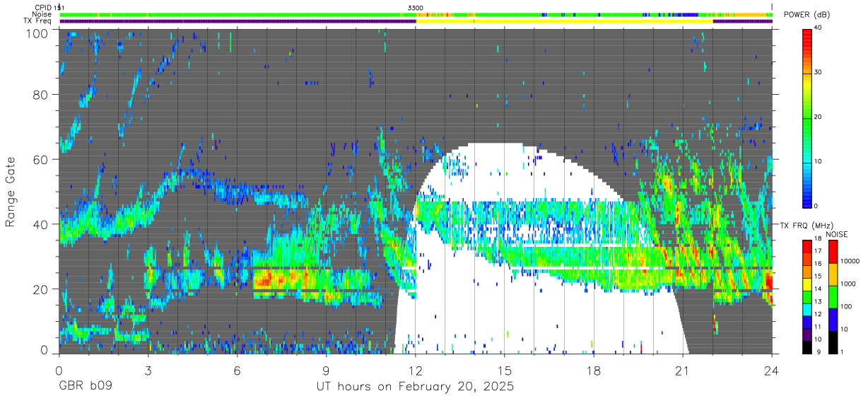Click the 3300 CPID marker label
Viewport: 868px width, 401px height.
(x=416, y=7)
